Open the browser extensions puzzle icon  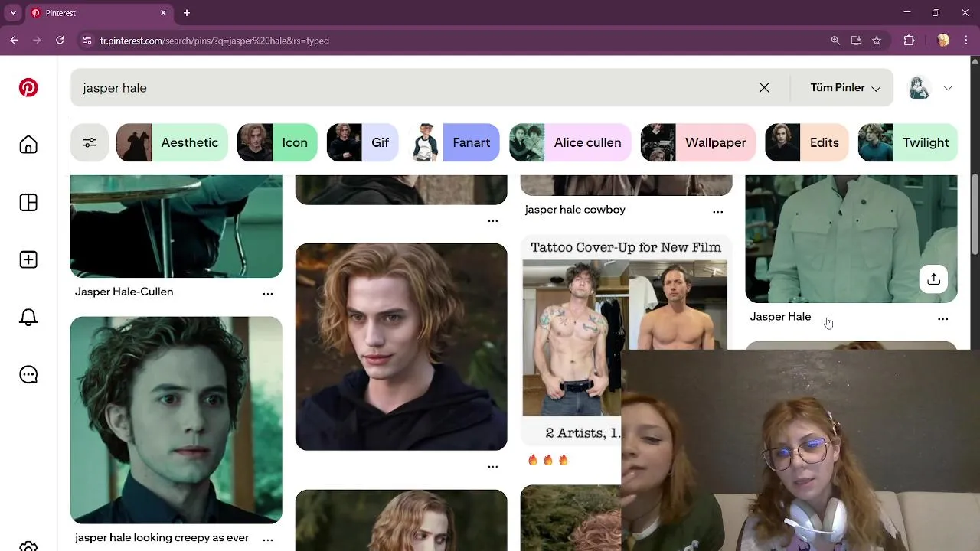coord(910,41)
